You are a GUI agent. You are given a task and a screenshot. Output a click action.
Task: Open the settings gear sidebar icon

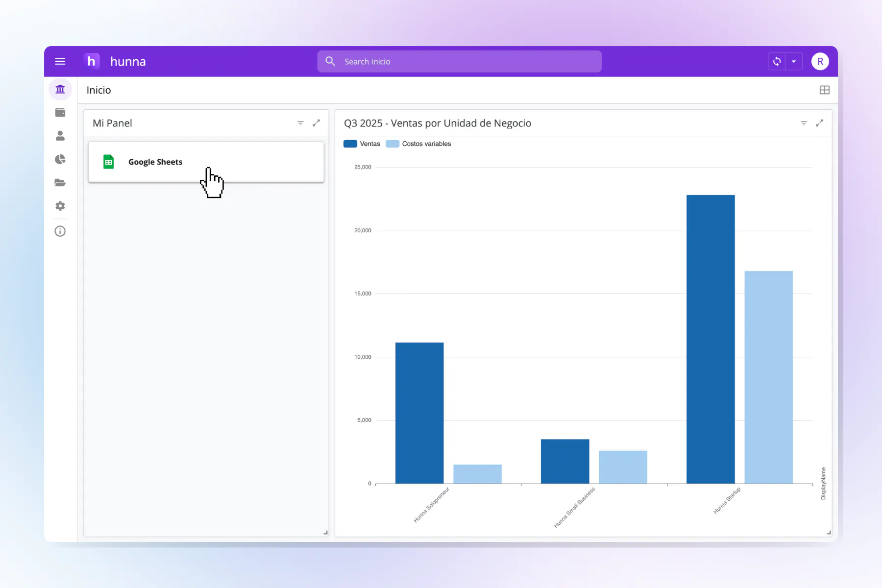tap(60, 206)
